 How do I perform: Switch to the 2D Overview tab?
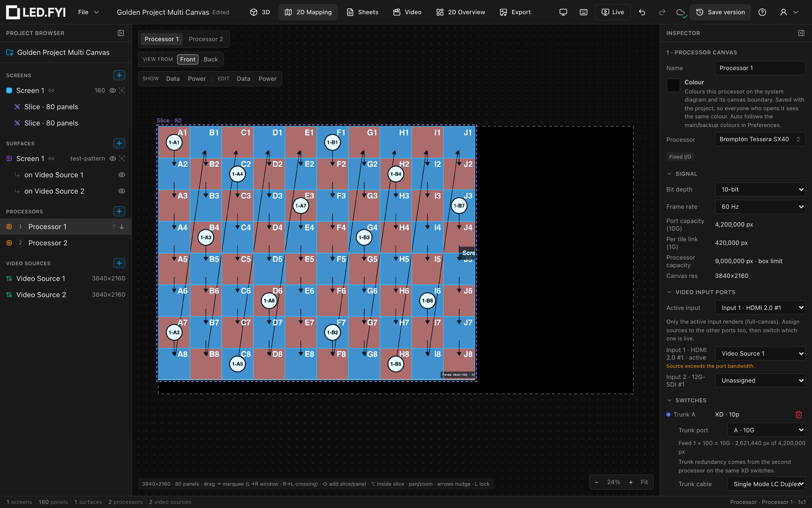pos(460,12)
